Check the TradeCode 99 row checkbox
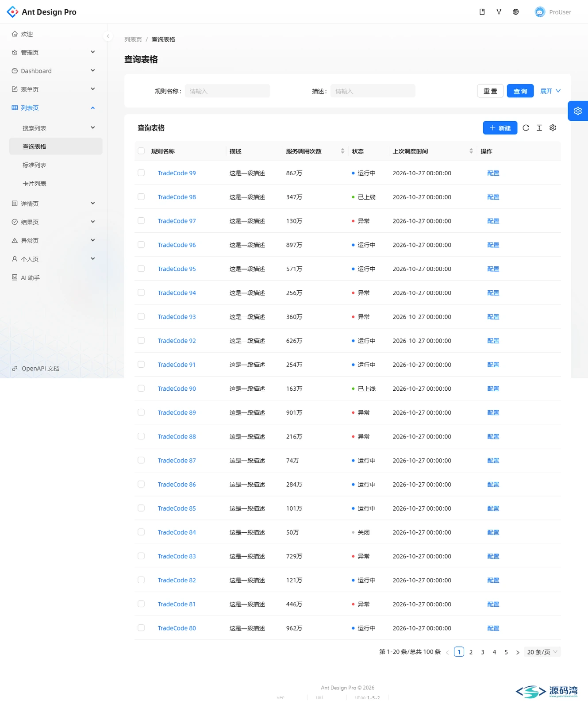The width and height of the screenshot is (588, 708). [141, 173]
